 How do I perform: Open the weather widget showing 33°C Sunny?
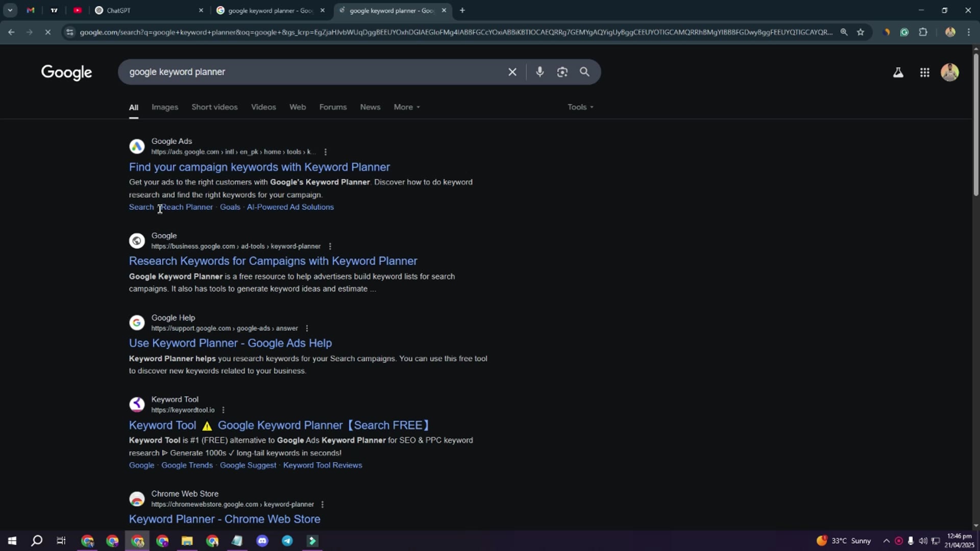coord(844,541)
